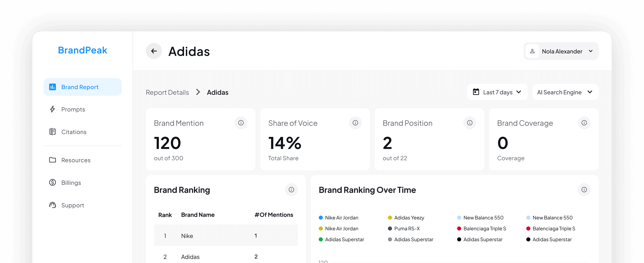Screen dimensions: 644x263
Task: Select the Prompts lightning icon
Action: click(52, 109)
